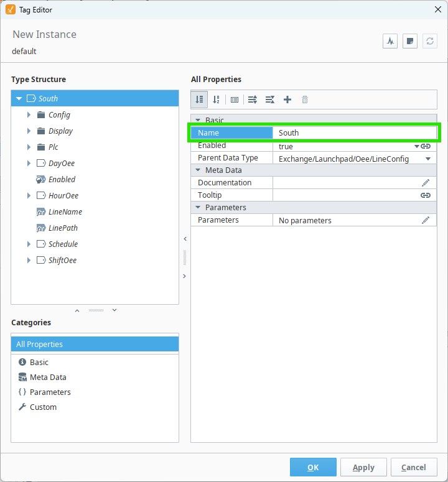Open the Parent Data Type dropdown
This screenshot has height=482, width=448.
pyautogui.click(x=428, y=159)
